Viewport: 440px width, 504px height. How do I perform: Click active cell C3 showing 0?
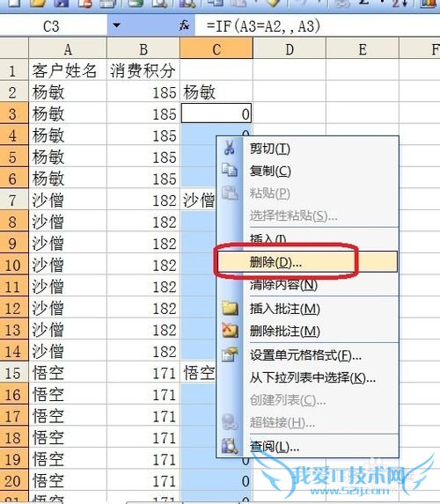click(216, 113)
